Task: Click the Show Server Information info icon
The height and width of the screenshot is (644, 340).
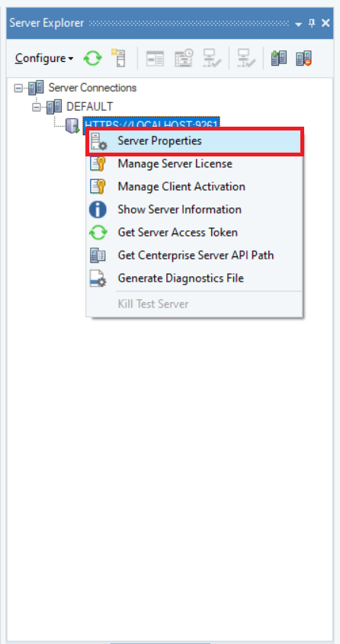Action: click(x=98, y=210)
